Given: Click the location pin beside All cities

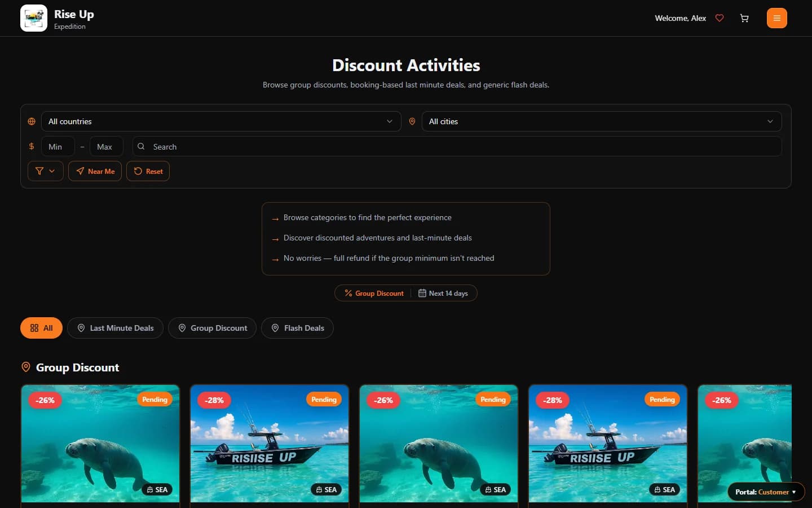Looking at the screenshot, I should click(x=412, y=121).
